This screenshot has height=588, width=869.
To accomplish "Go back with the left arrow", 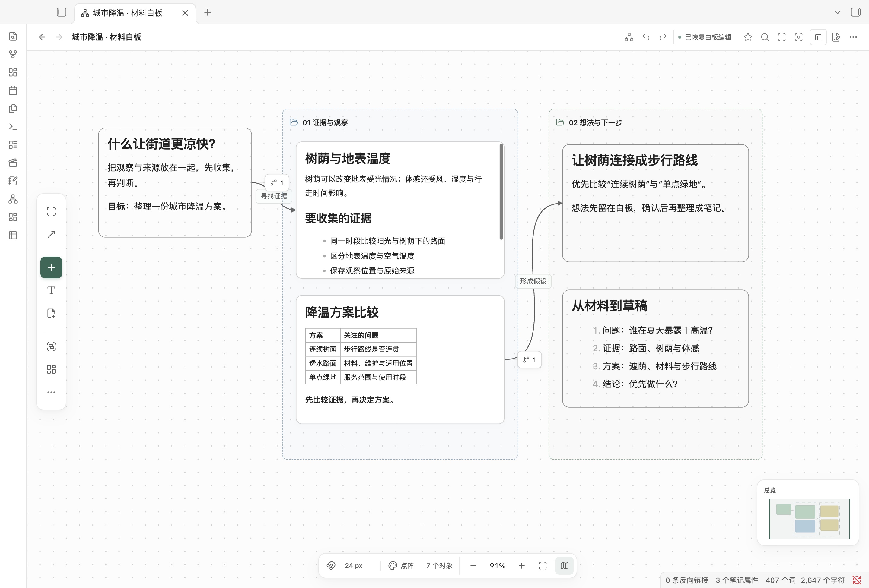I will [x=42, y=37].
